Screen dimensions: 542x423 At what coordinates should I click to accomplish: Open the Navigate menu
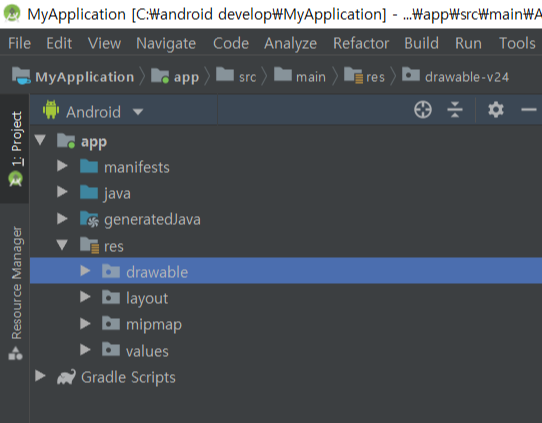(x=166, y=44)
